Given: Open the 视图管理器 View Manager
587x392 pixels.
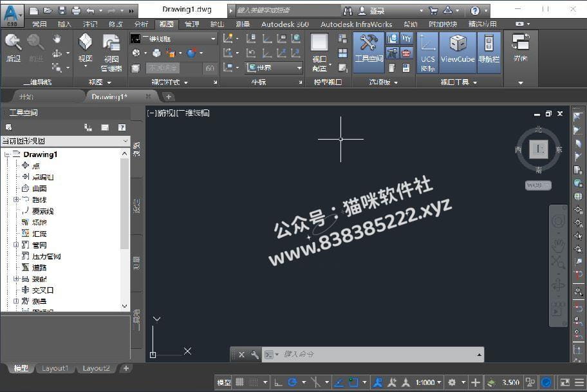Looking at the screenshot, I should click(x=111, y=52).
